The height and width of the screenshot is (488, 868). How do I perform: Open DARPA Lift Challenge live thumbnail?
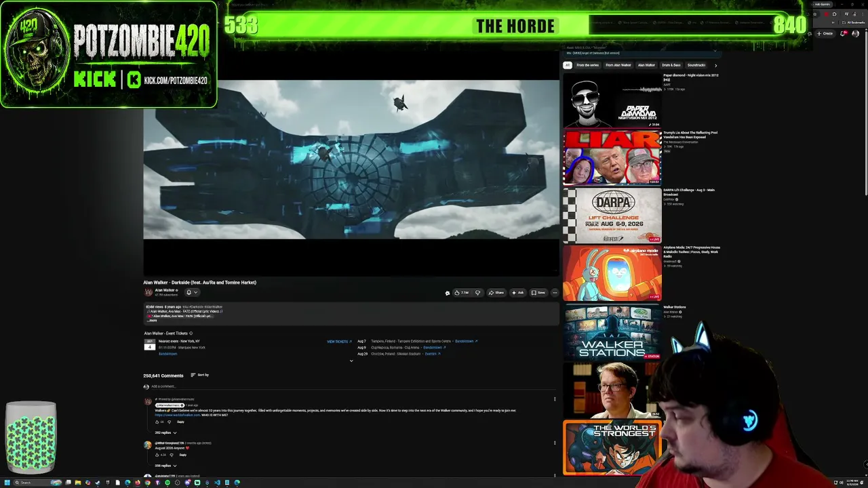(612, 216)
